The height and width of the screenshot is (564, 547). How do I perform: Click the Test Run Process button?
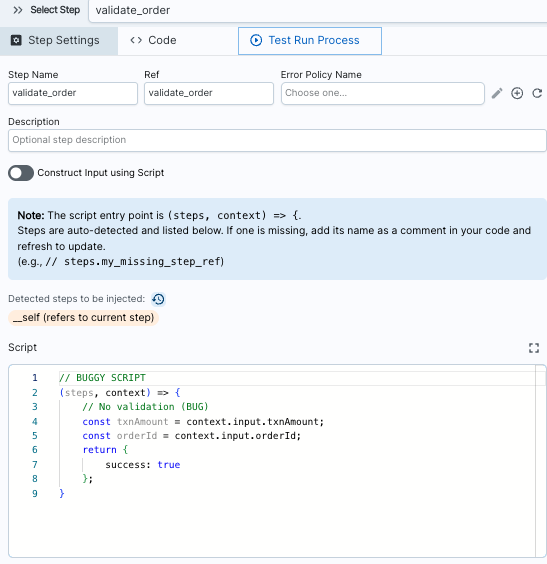310,41
